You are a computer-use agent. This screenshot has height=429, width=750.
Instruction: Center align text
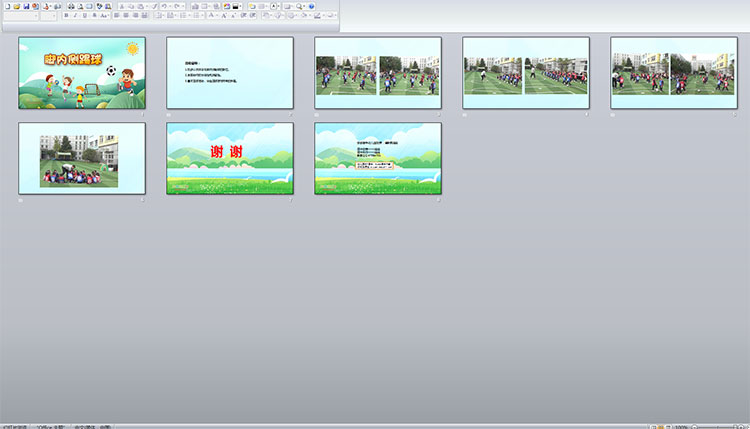[126, 15]
